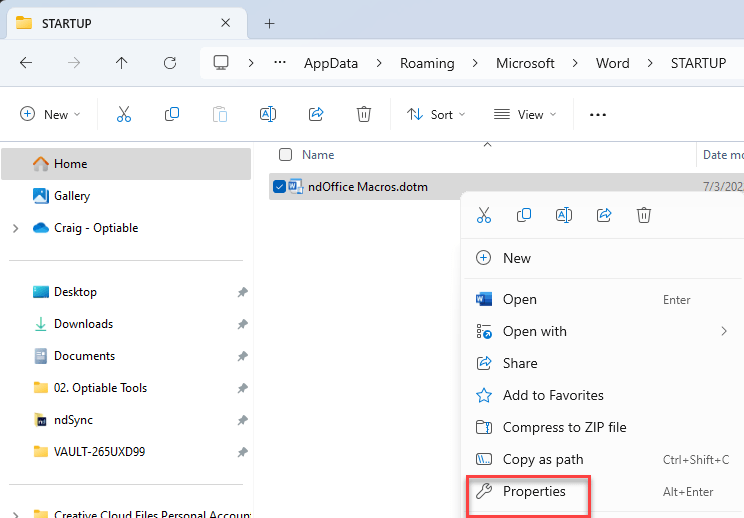The image size is (744, 518).
Task: Navigate to Roaming in the breadcrumb path
Action: (x=427, y=63)
